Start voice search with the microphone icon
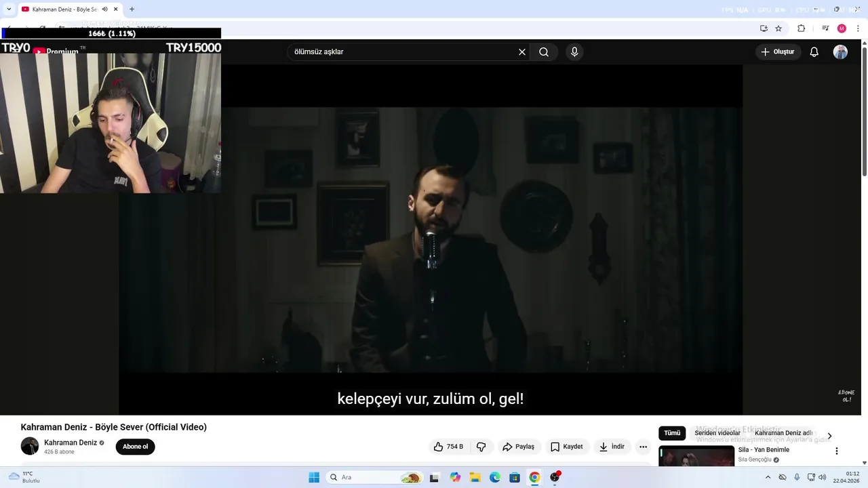Image resolution: width=868 pixels, height=488 pixels. tap(574, 52)
